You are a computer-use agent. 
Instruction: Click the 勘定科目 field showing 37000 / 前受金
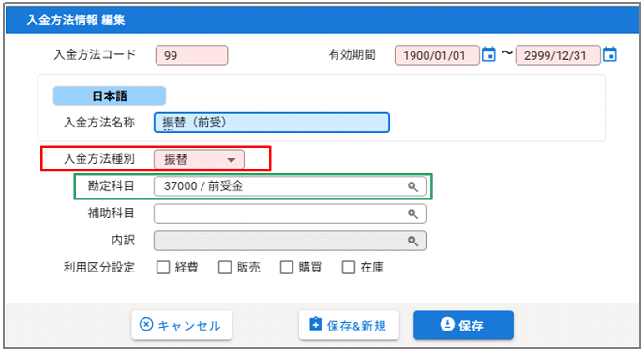290,186
